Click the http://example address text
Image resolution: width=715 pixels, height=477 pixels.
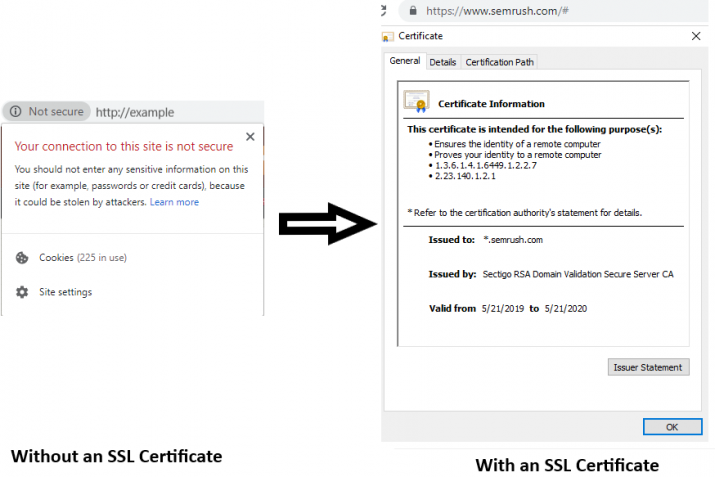pyautogui.click(x=135, y=112)
